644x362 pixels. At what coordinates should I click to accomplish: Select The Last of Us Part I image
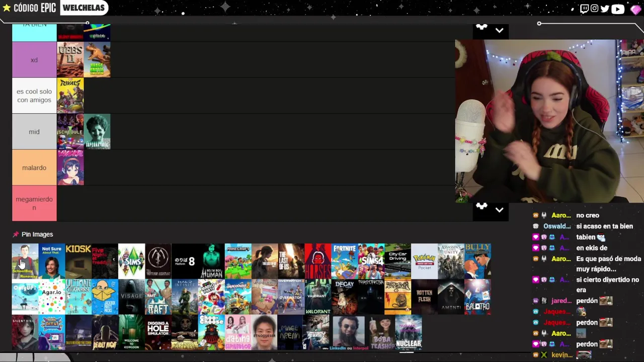click(265, 261)
